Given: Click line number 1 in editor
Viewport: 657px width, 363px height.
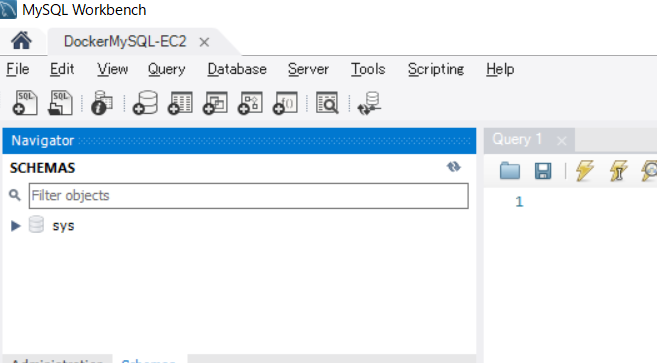Looking at the screenshot, I should point(519,202).
